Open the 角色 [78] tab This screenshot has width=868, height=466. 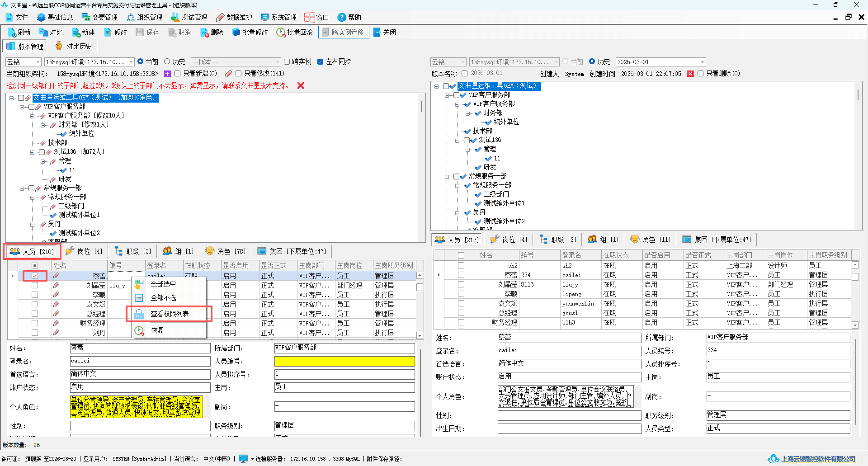pyautogui.click(x=225, y=251)
